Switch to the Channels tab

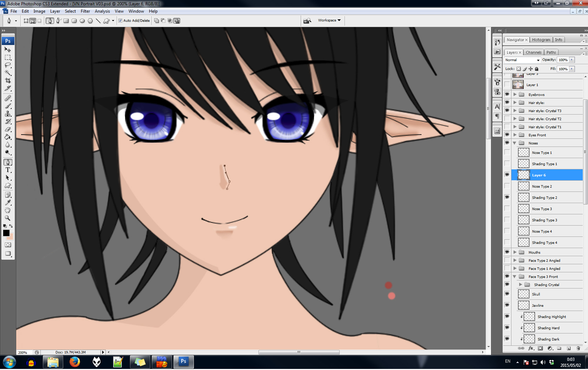pyautogui.click(x=534, y=52)
